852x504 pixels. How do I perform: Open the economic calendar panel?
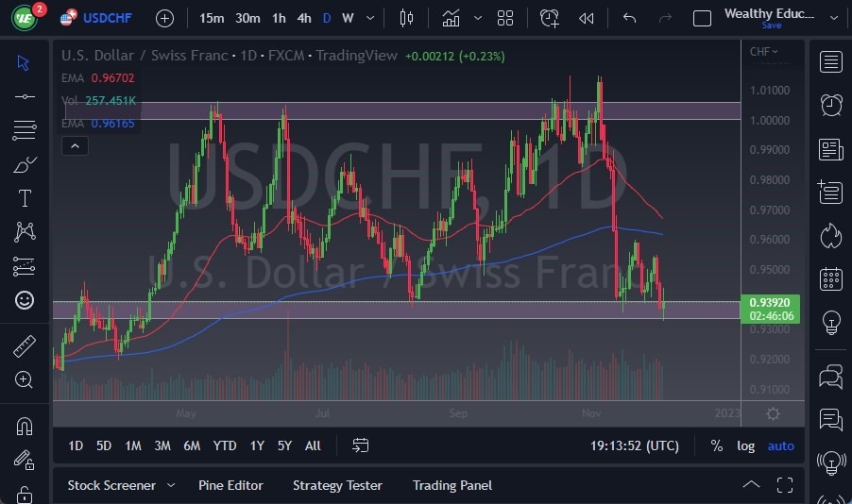tap(831, 278)
